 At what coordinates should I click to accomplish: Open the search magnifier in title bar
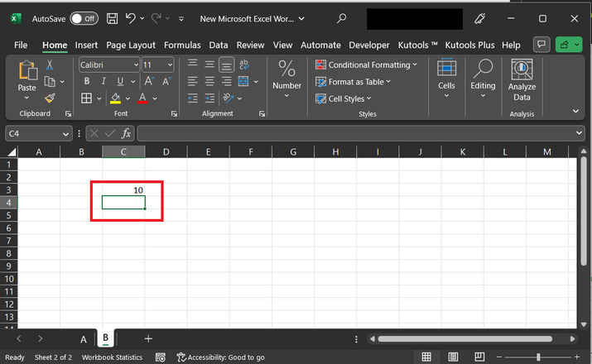[342, 18]
